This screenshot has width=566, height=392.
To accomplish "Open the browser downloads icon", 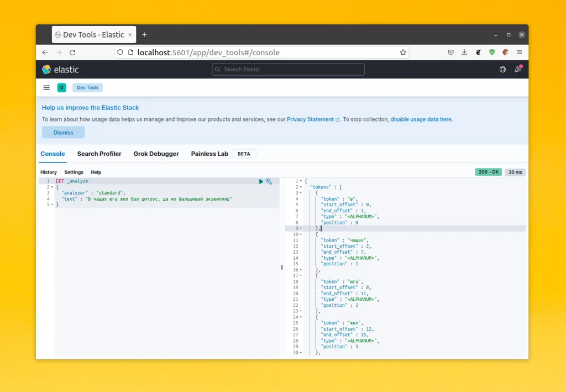I will pos(464,52).
